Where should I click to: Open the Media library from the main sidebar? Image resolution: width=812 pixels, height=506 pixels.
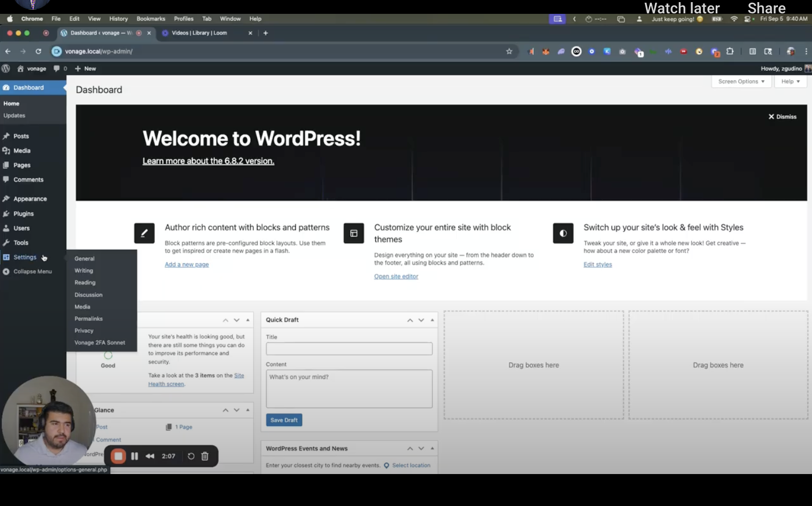[22, 151]
